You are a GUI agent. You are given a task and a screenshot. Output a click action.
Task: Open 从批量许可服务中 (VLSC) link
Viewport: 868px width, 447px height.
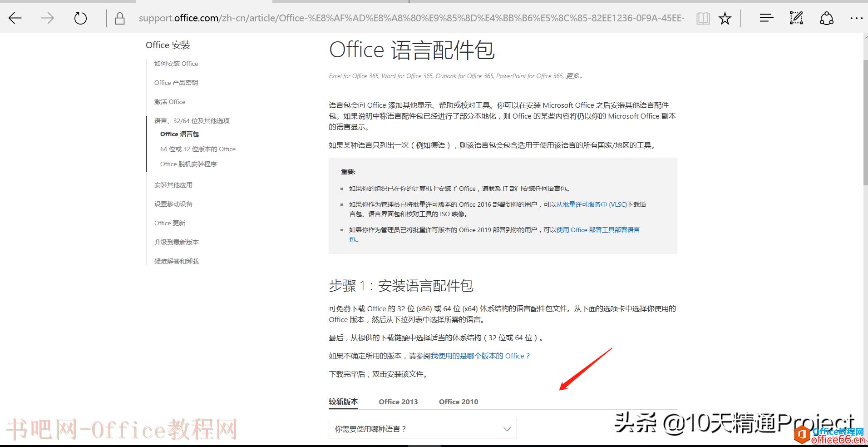(592, 204)
